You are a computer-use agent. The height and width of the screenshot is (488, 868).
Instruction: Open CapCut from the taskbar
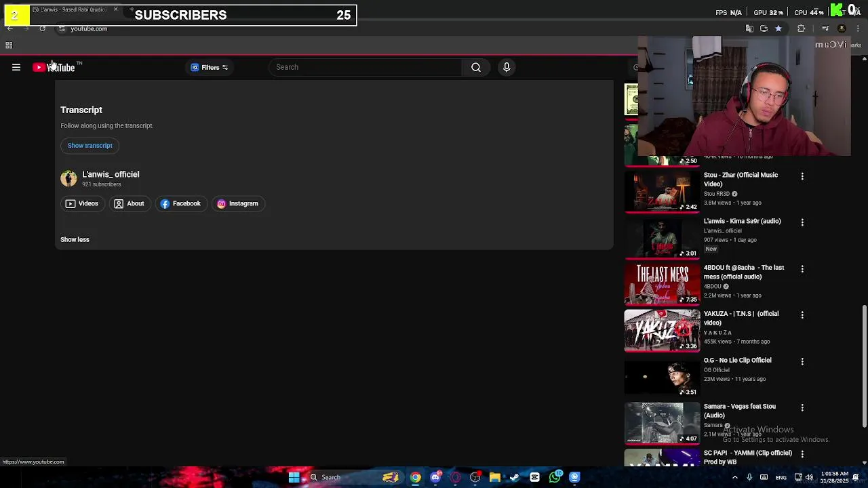[x=535, y=477]
